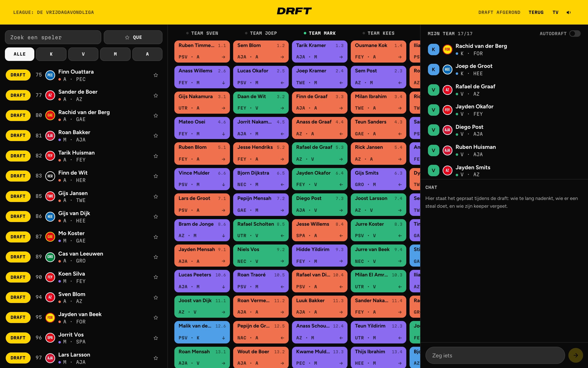Click HER club badge next to Finn de Wit

pos(50,176)
